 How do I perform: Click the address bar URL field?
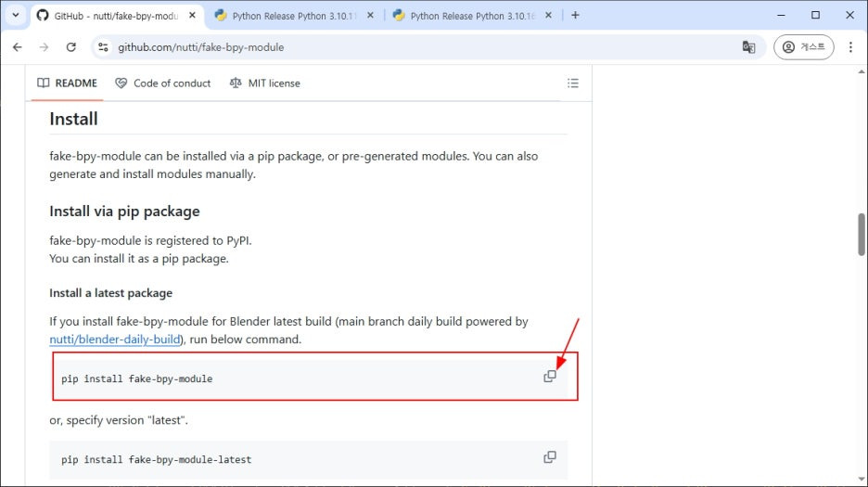427,47
